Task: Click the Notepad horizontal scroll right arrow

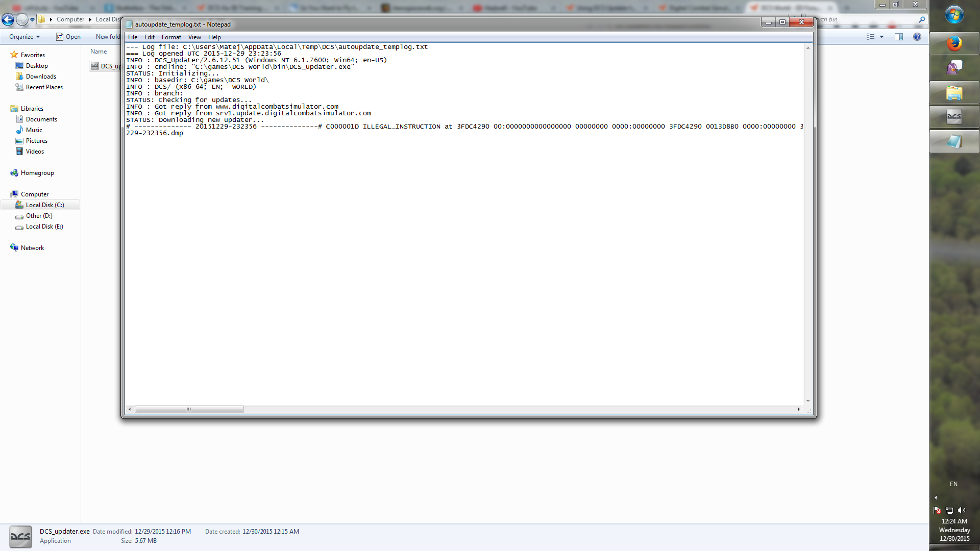Action: [x=799, y=409]
